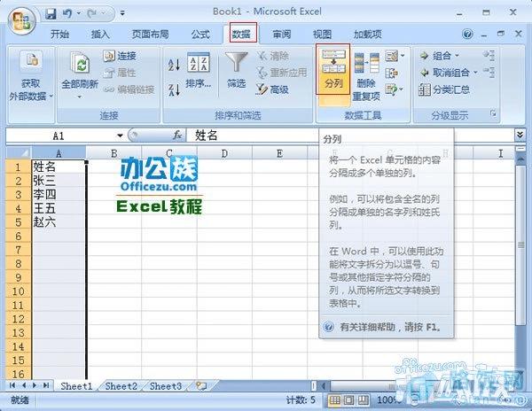532x411 pixels.
Task: Click the what-if analysis icon
Action: click(x=391, y=89)
